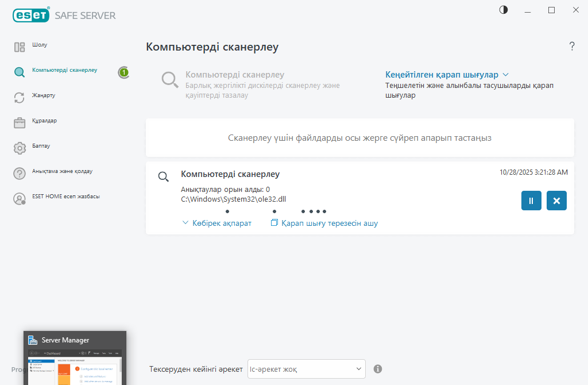Image resolution: width=588 pixels, height=385 pixels.
Task: Click Қарап шығу терезесін ашу link
Action: [x=324, y=223]
